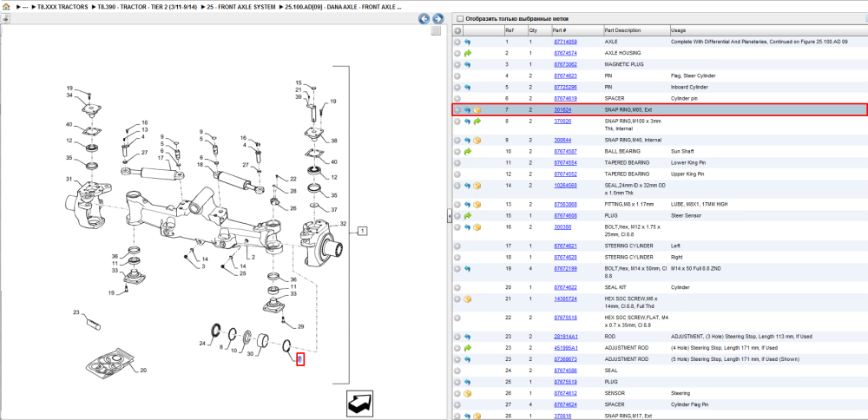Collapse the panel using the splitter handle
This screenshot has width=868, height=420.
pyautogui.click(x=449, y=218)
